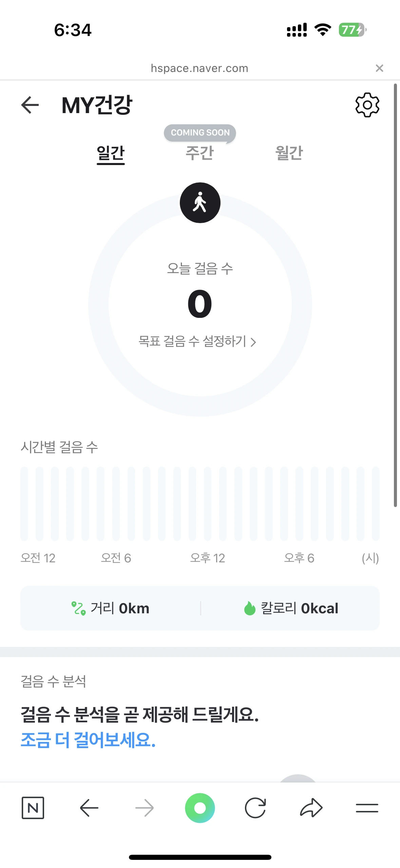
Task: Open Naver home N icon
Action: coord(33,808)
